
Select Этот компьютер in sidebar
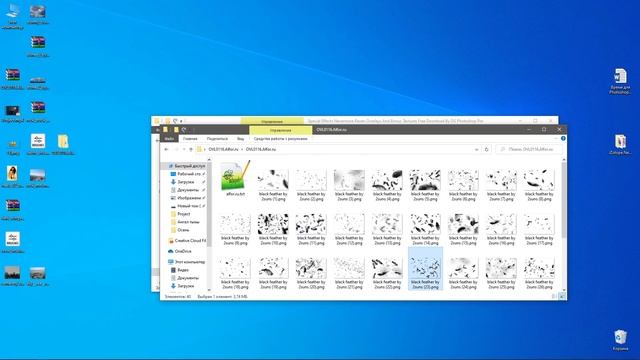(186, 262)
